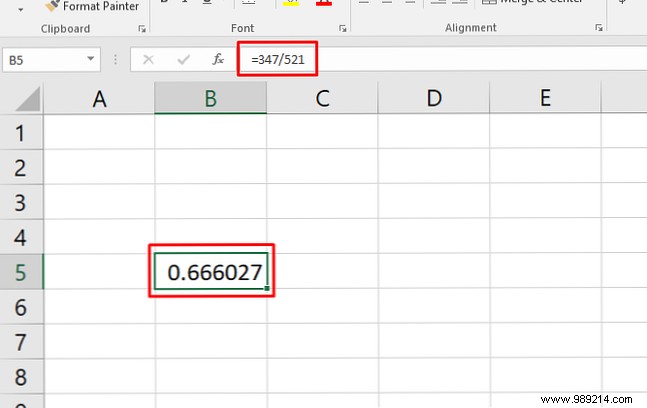Select column D header
Screen dimensions: 647x408
point(434,99)
